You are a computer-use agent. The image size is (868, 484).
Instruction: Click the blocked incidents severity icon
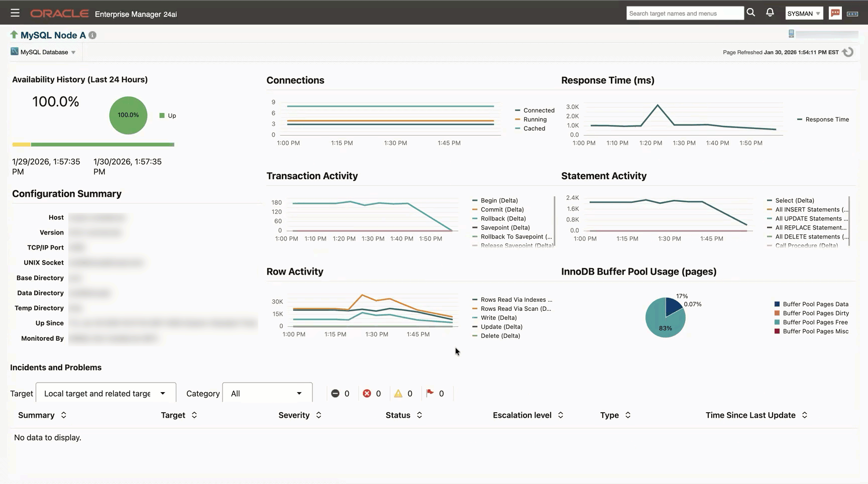pyautogui.click(x=336, y=393)
